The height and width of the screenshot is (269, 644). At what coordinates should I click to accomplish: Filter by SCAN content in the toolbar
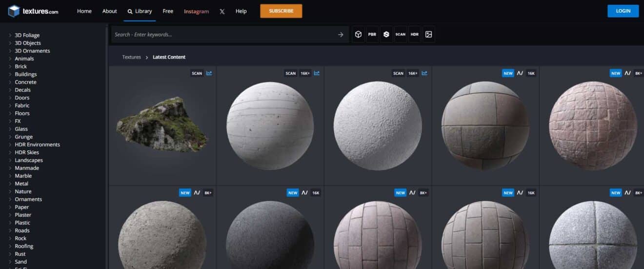(x=401, y=34)
